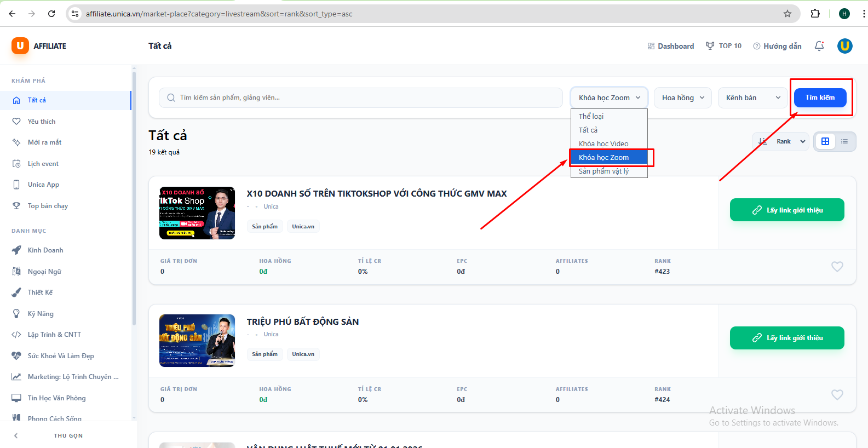Image resolution: width=868 pixels, height=448 pixels.
Task: Bookmark this page with star icon
Action: [x=787, y=14]
